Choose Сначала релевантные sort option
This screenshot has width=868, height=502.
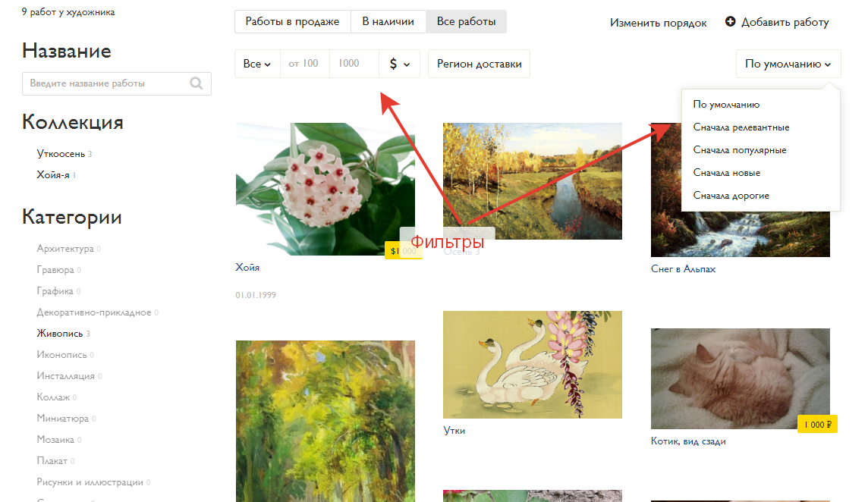[741, 127]
